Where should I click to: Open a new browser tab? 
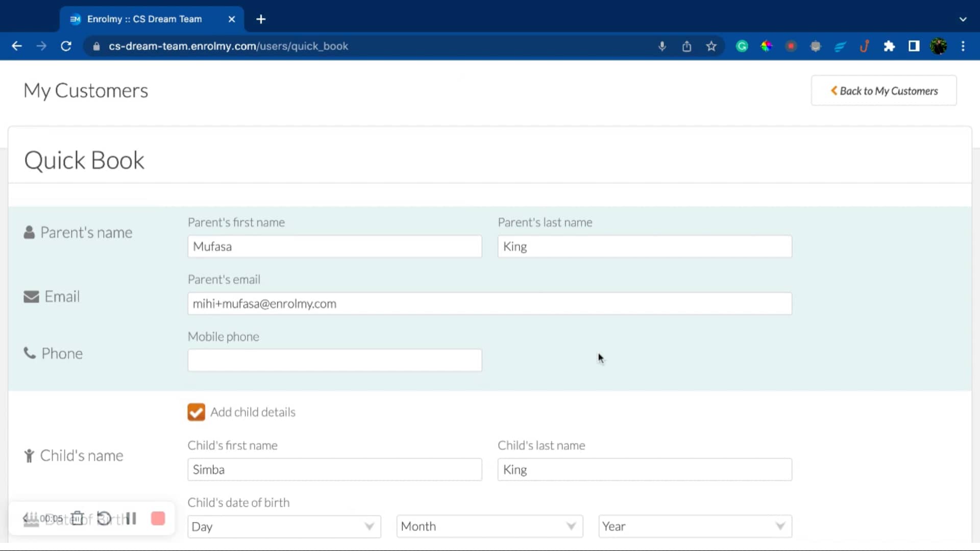point(261,19)
